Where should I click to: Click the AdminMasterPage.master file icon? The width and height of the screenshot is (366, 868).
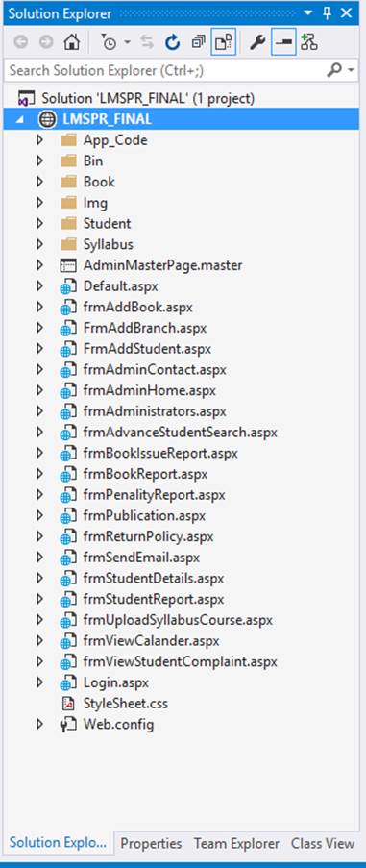pos(68,265)
